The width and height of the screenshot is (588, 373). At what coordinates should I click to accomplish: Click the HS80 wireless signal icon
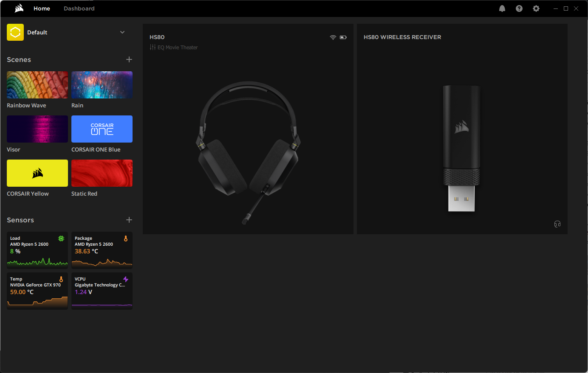pos(333,37)
